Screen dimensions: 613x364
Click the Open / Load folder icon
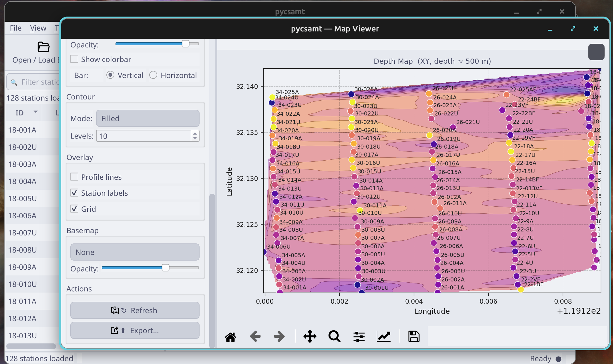[43, 47]
